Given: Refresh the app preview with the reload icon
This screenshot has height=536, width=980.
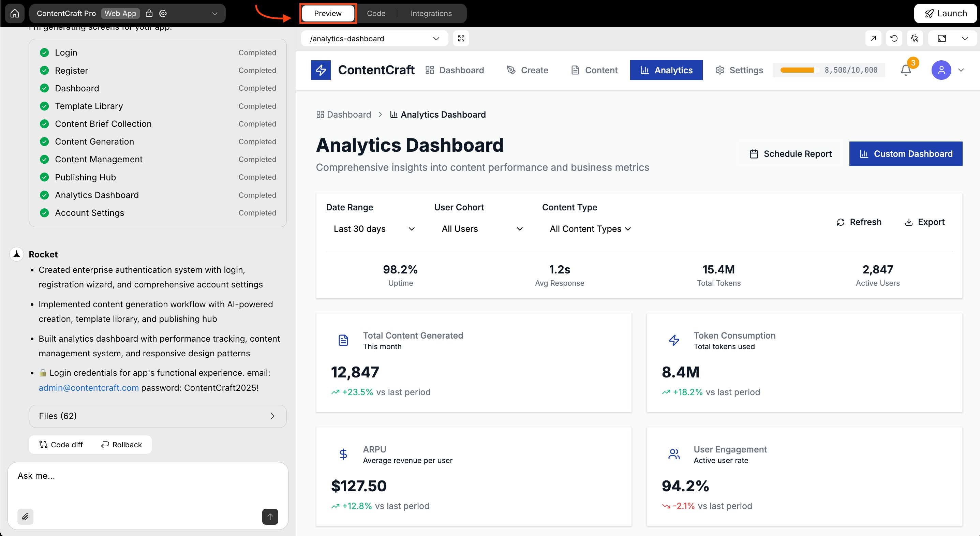Looking at the screenshot, I should [894, 38].
